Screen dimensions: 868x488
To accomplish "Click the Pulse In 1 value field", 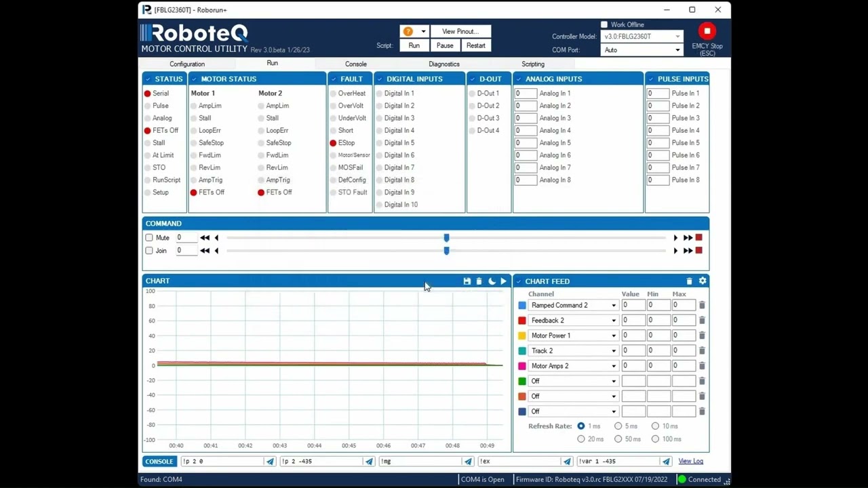I will 658,94.
